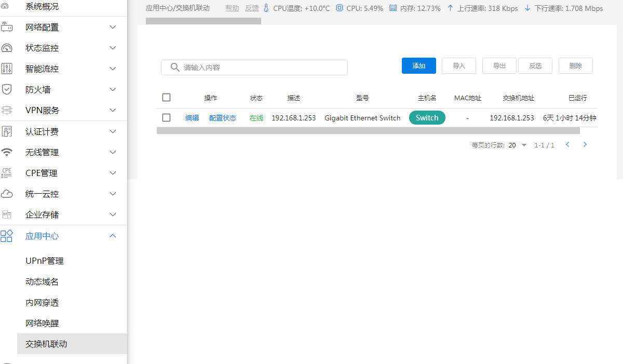Click the unified cloud control icon
Screen dimensions: 623x364
[7, 194]
